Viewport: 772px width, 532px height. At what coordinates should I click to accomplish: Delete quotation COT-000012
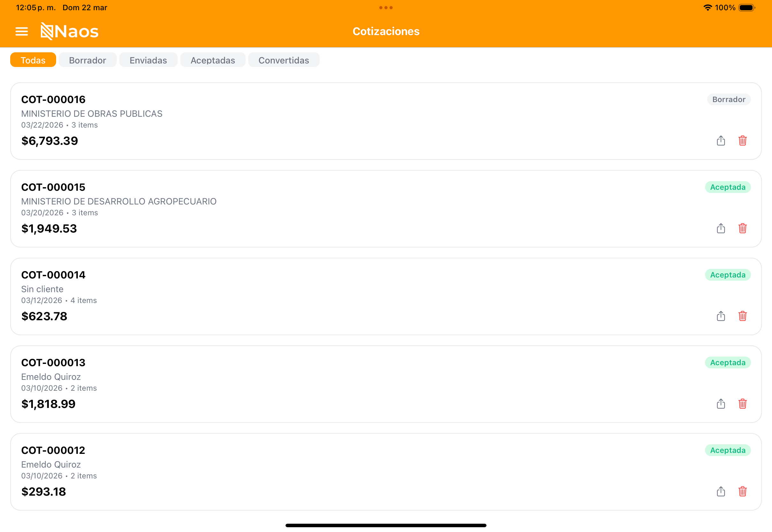742,491
